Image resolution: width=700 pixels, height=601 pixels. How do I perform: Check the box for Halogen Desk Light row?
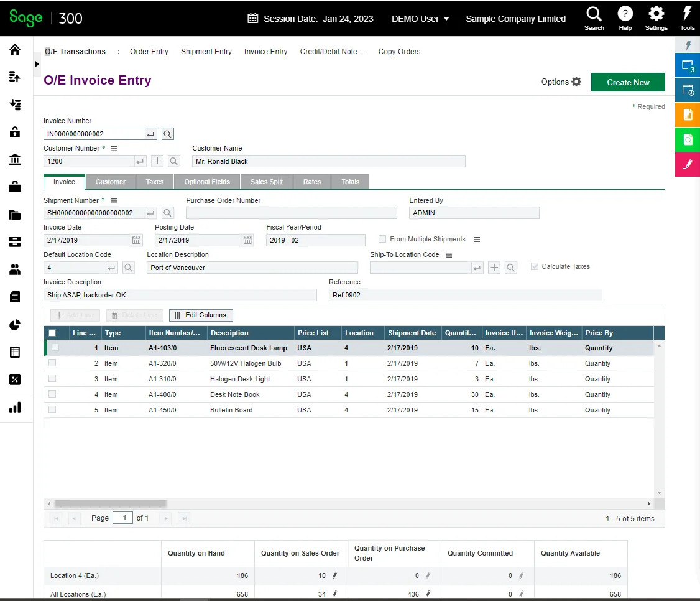[x=52, y=378]
